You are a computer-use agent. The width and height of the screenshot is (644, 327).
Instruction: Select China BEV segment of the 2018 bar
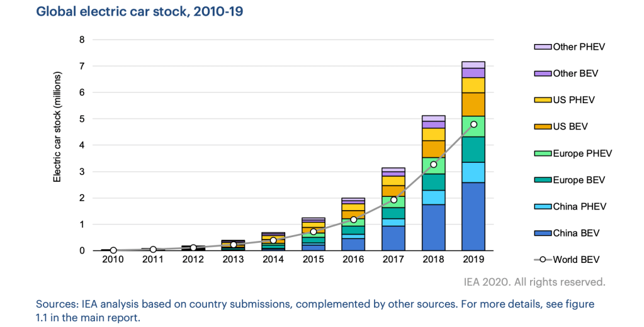pos(433,228)
